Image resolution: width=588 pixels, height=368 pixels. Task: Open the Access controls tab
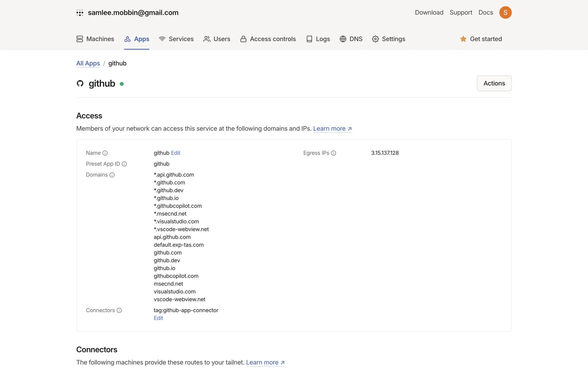click(x=268, y=39)
